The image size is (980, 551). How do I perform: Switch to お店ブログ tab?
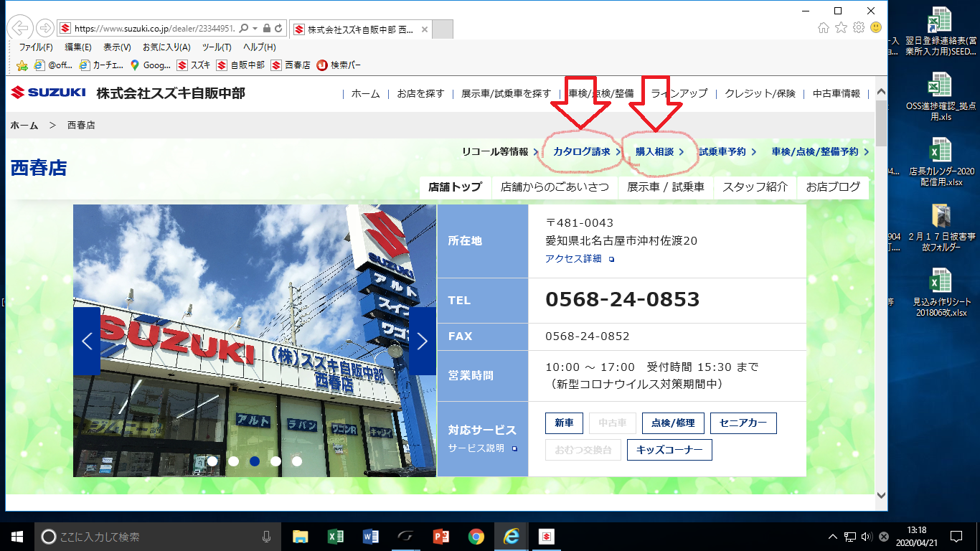[833, 187]
